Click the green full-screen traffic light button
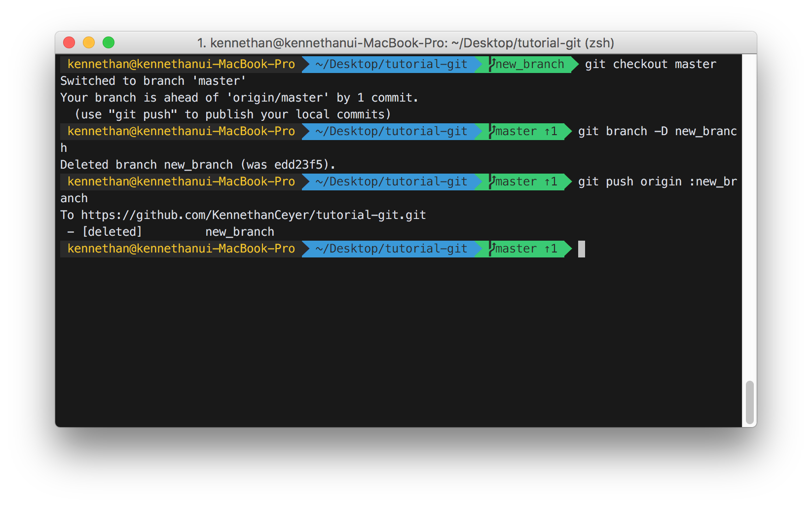The height and width of the screenshot is (506, 812). click(108, 43)
